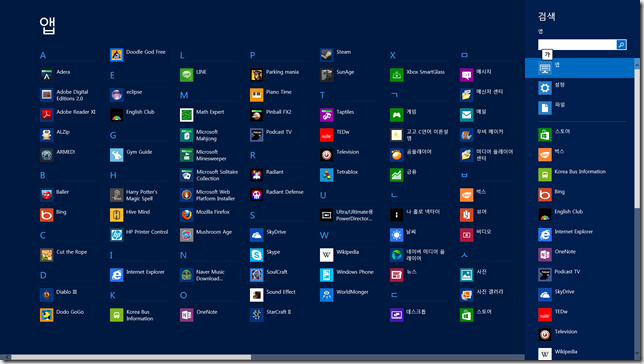Click the 'ARMED!' app label
This screenshot has height=364, width=644.
pos(66,152)
